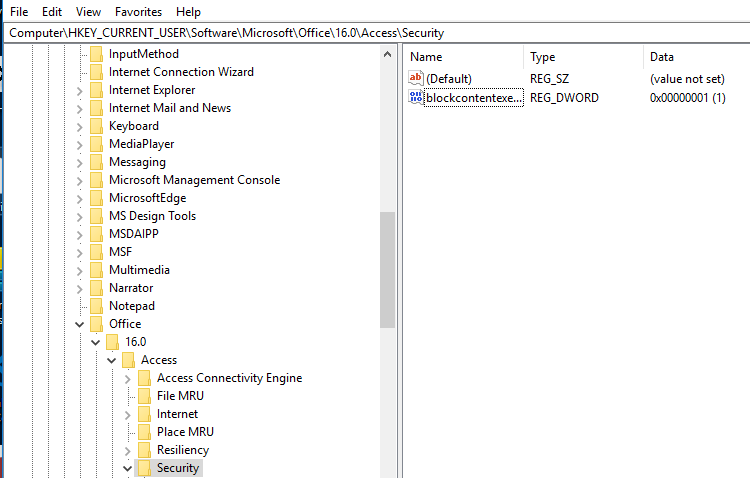Click the Notepad folder icon
Viewport: 750px width, 478px height.
click(x=96, y=306)
